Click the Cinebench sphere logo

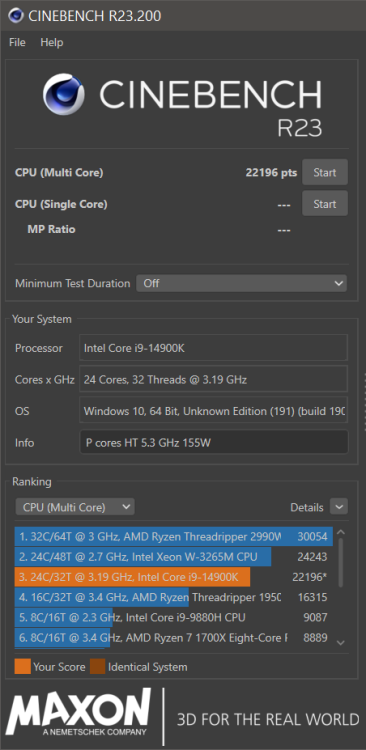[64, 94]
